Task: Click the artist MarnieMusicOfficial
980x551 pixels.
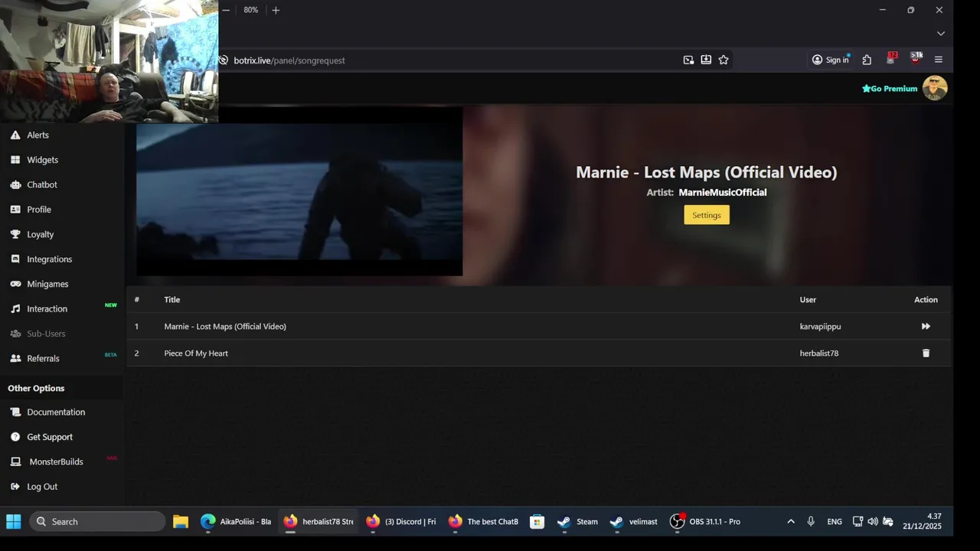Action: [722, 193]
